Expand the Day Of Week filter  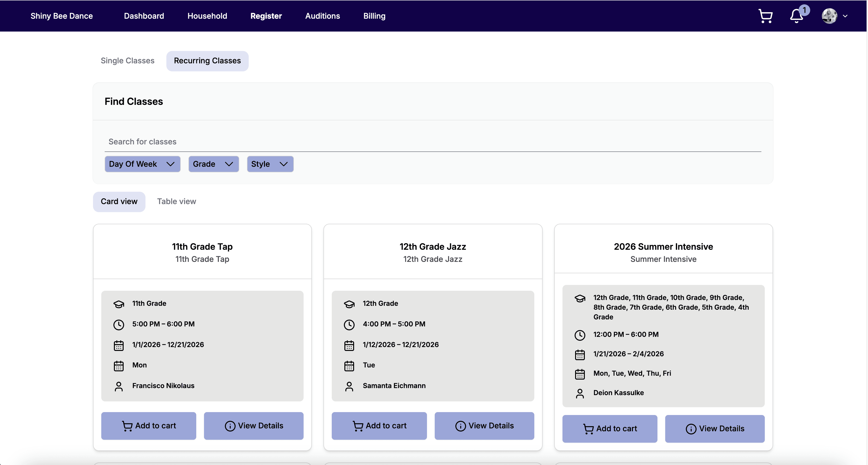pyautogui.click(x=142, y=164)
